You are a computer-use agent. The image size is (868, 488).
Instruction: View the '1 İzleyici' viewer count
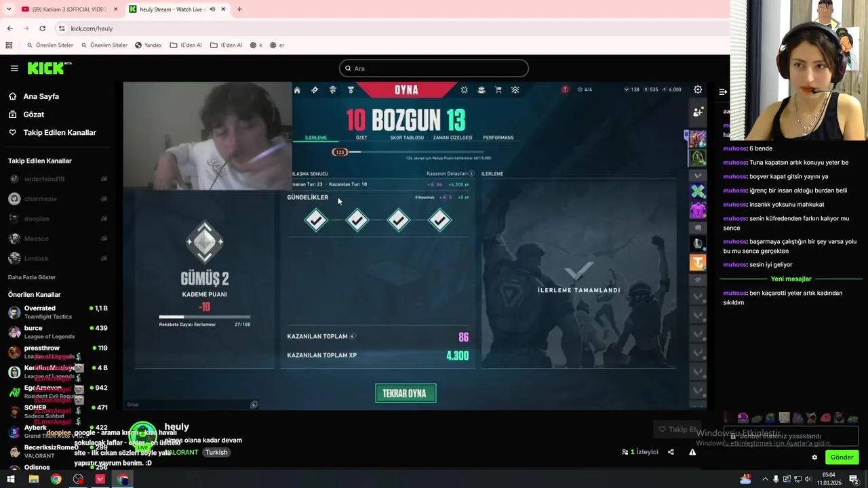[640, 452]
